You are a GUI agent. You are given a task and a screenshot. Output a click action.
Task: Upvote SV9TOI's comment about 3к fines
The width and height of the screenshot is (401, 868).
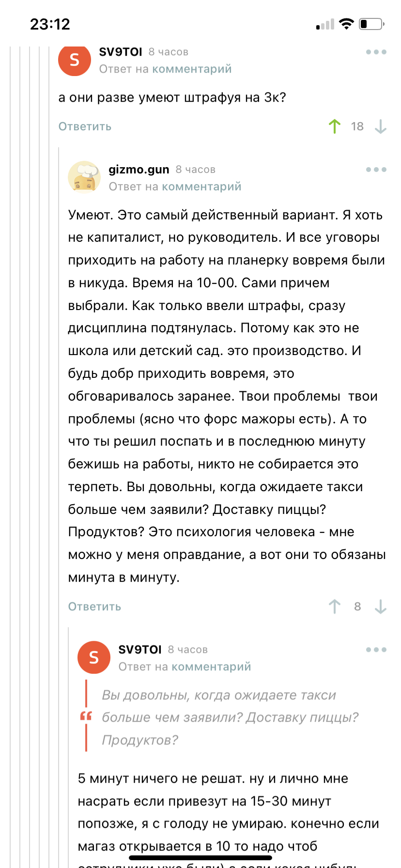coord(334,126)
